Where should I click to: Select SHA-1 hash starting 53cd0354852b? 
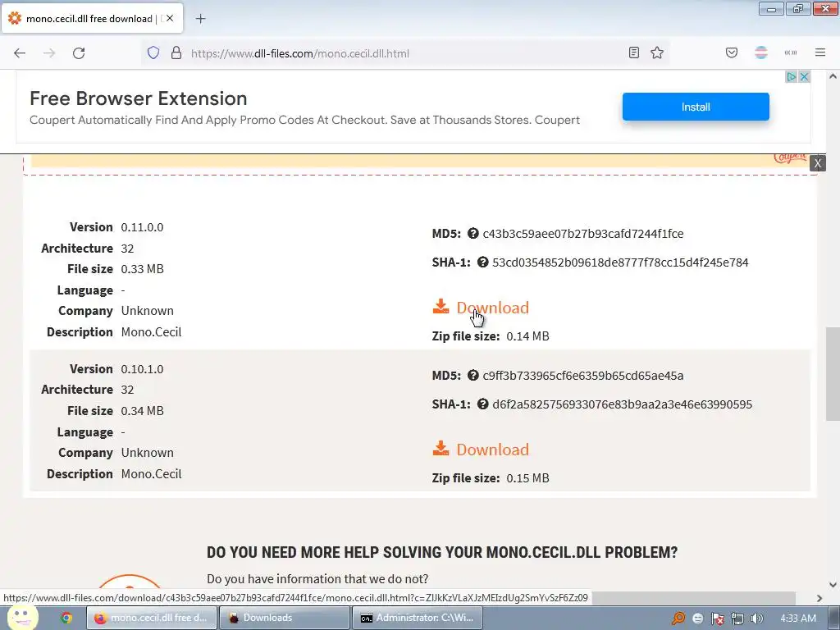[x=620, y=262]
